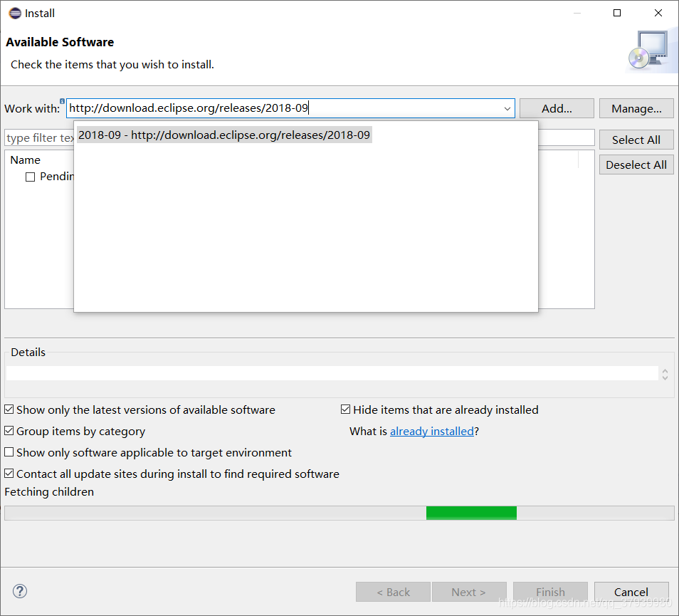Image resolution: width=679 pixels, height=616 pixels.
Task: Enable Show only software applicable to target environment
Action: [x=9, y=452]
